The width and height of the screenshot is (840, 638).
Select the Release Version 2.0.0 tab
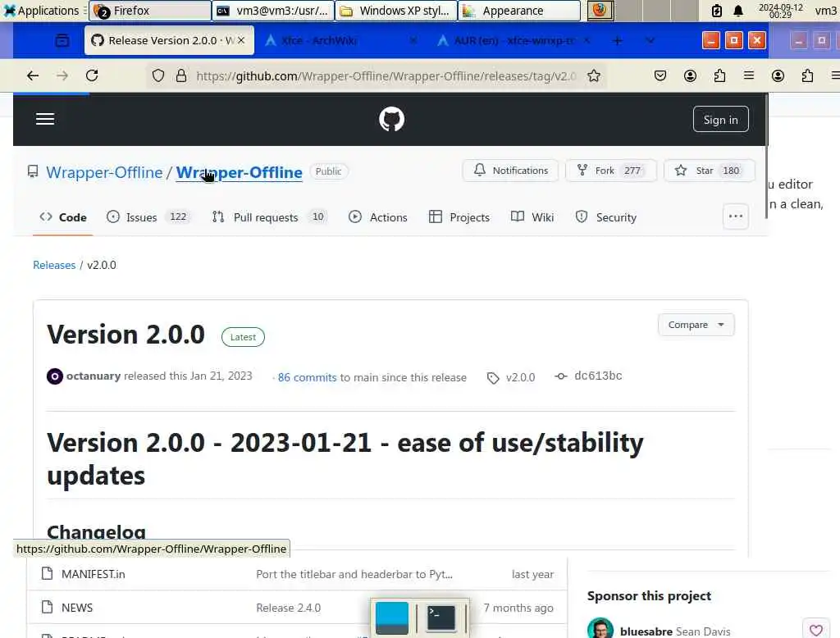(169, 40)
